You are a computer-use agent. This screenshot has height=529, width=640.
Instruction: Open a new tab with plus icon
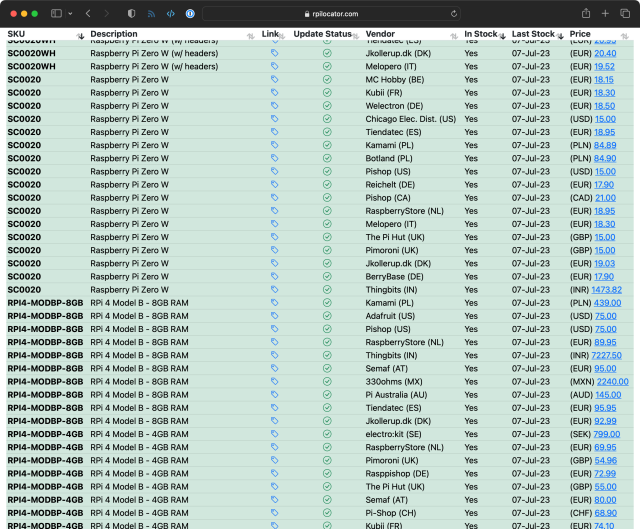(605, 14)
